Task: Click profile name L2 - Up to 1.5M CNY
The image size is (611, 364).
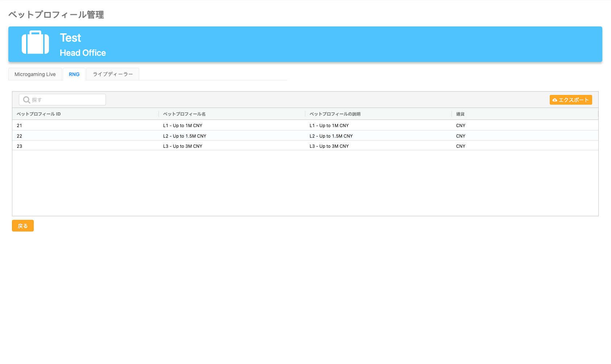Action: click(x=185, y=136)
